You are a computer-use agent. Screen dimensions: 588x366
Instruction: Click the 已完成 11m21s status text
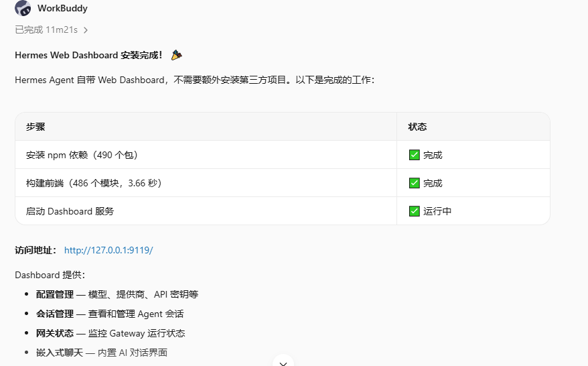click(x=46, y=30)
